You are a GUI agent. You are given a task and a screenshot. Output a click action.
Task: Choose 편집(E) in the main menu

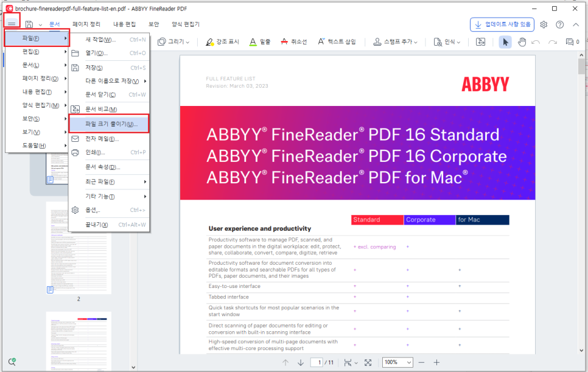point(37,52)
